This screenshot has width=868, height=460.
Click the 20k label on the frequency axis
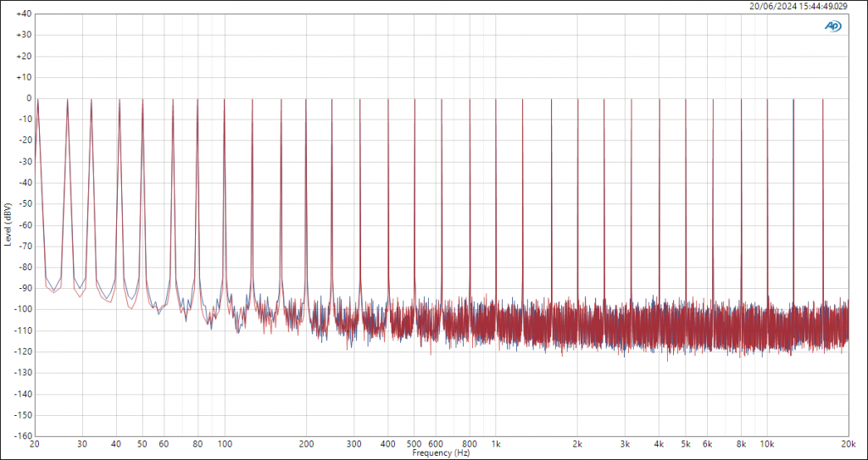pyautogui.click(x=847, y=444)
